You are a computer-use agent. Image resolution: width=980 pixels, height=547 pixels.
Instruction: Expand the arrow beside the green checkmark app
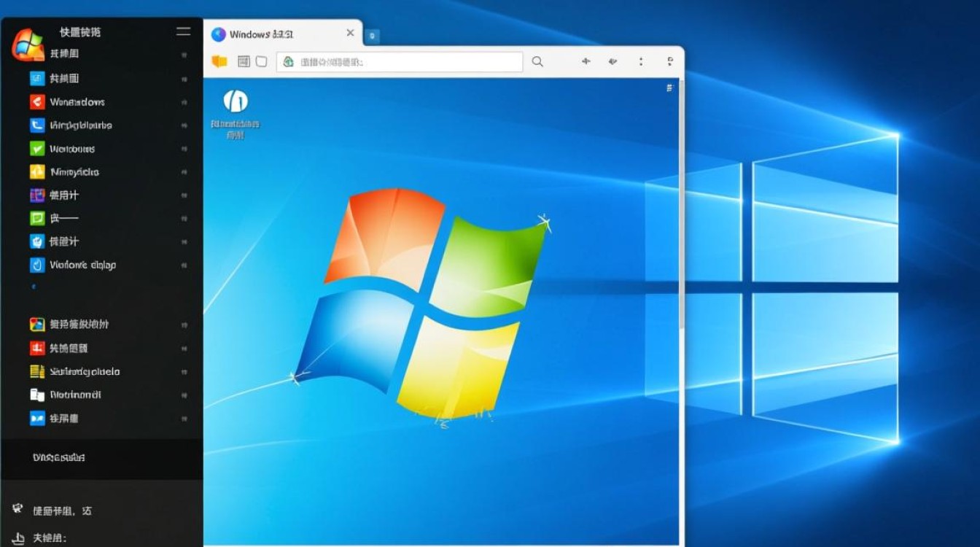184,150
